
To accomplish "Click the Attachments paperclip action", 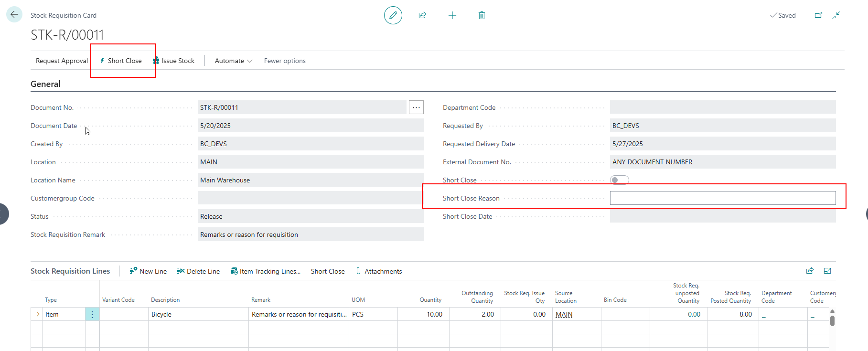I will [x=379, y=271].
